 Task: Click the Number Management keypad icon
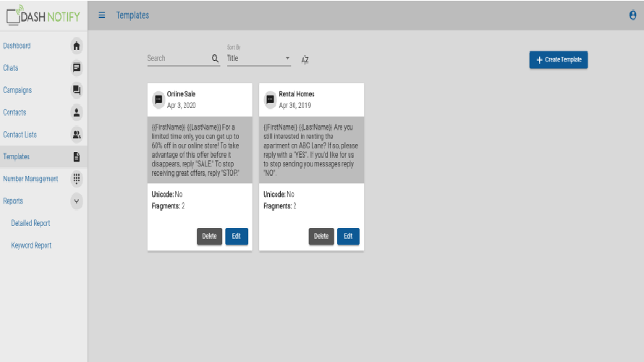click(x=77, y=179)
